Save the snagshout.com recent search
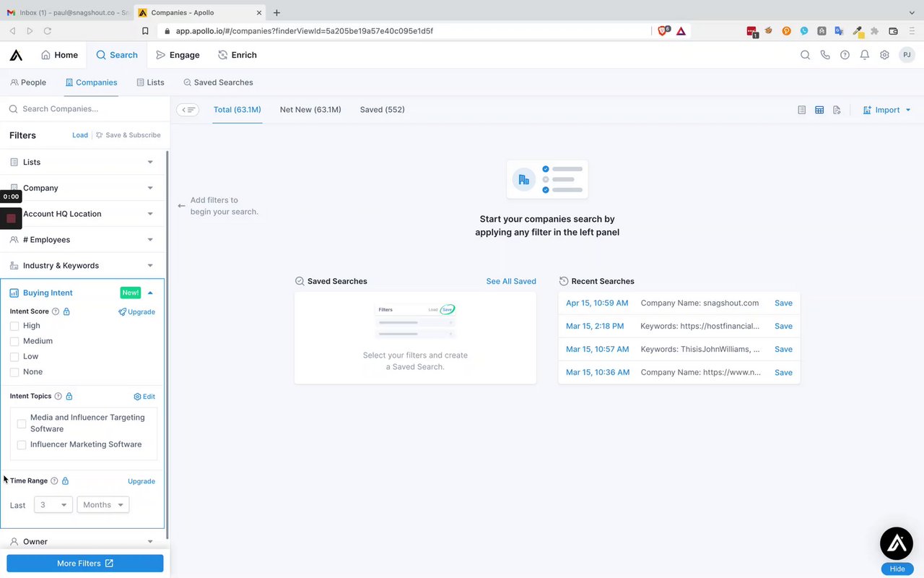Image resolution: width=924 pixels, height=578 pixels. 783,303
